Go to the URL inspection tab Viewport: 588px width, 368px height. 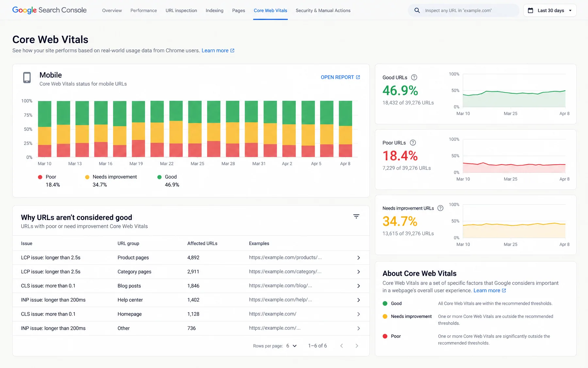tap(181, 10)
